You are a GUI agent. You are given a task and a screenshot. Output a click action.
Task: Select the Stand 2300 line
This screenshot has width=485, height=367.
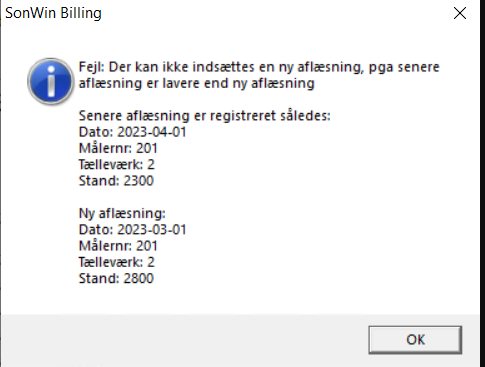pyautogui.click(x=116, y=181)
